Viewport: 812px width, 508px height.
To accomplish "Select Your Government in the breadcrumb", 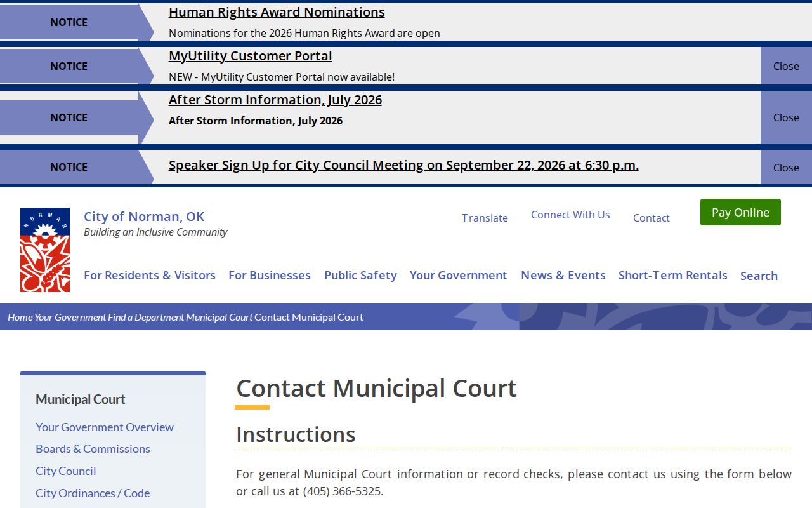I will coord(70,317).
